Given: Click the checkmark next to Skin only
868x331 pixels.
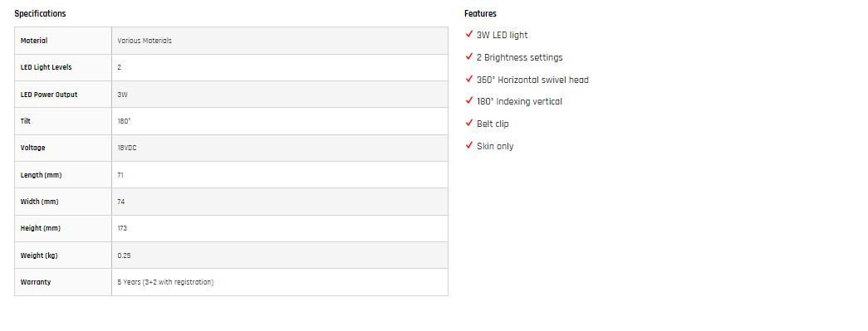Looking at the screenshot, I should (468, 145).
